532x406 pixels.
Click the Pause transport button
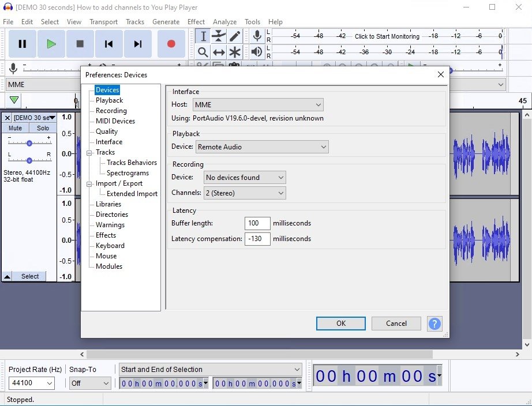coord(23,44)
